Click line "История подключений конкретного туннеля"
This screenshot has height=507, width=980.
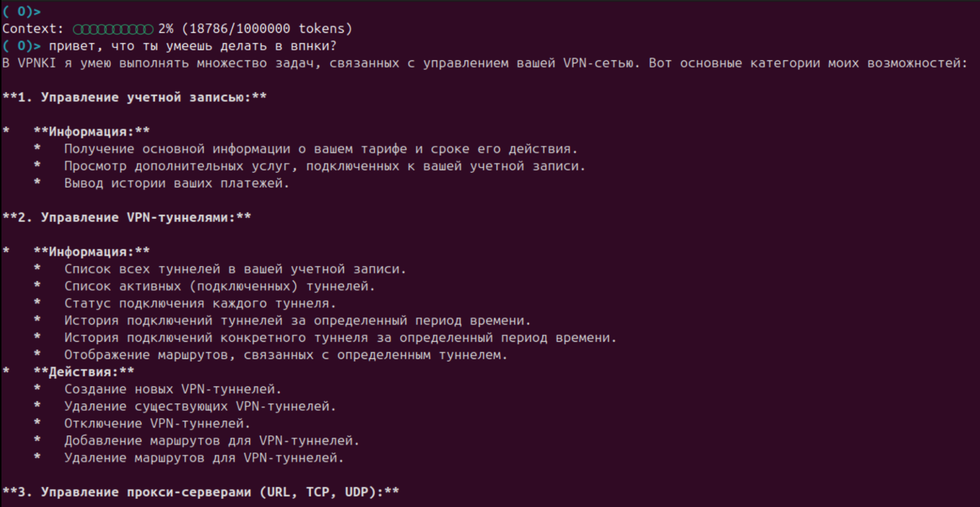pos(340,338)
